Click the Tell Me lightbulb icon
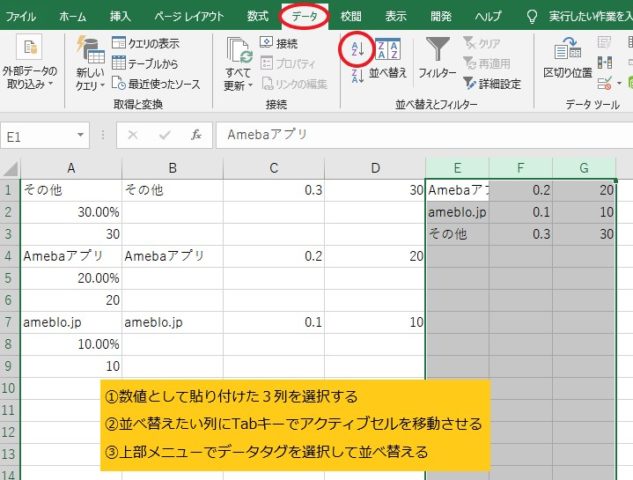This screenshot has height=480, width=633. tap(532, 16)
